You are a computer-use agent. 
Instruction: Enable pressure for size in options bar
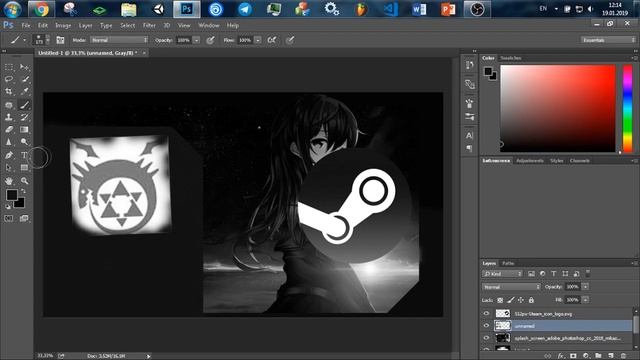pyautogui.click(x=290, y=40)
